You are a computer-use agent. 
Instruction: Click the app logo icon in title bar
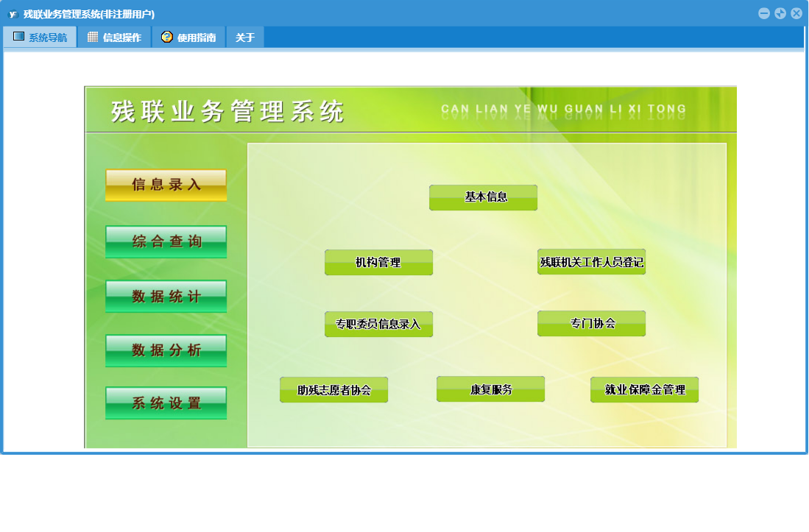13,14
